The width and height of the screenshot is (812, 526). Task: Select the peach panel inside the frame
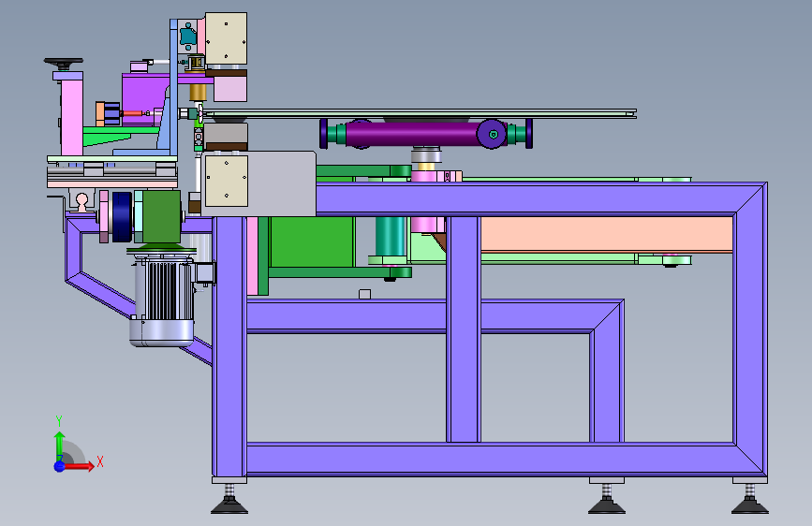[x=606, y=235]
